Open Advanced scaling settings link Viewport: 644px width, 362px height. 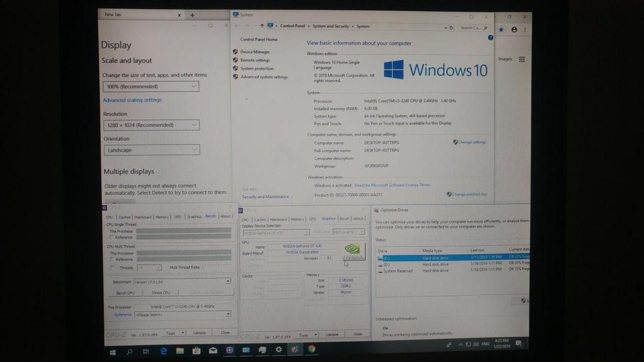click(x=132, y=100)
